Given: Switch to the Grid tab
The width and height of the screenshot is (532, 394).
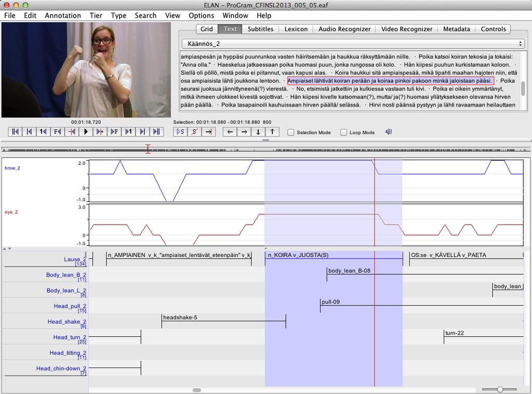Looking at the screenshot, I should tap(207, 29).
